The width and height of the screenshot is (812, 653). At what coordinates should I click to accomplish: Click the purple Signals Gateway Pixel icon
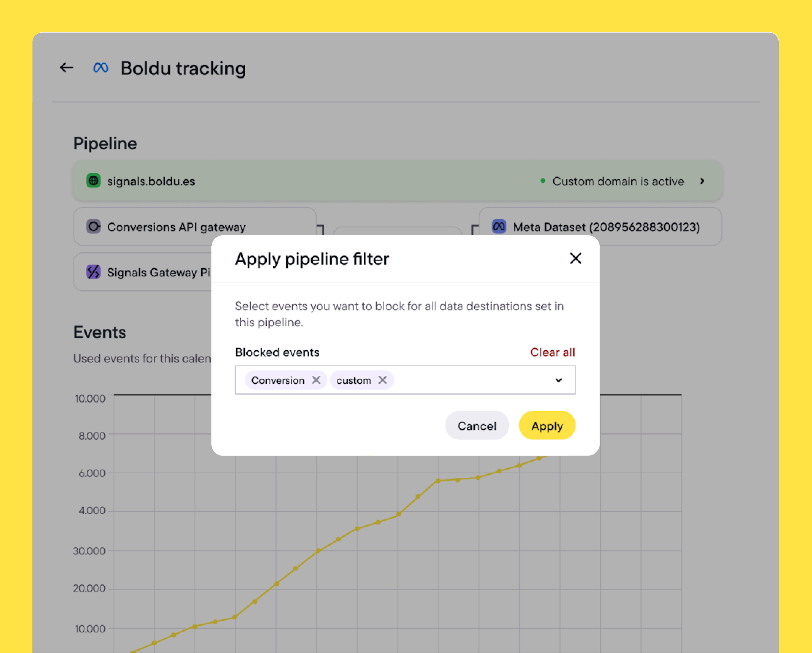click(93, 272)
